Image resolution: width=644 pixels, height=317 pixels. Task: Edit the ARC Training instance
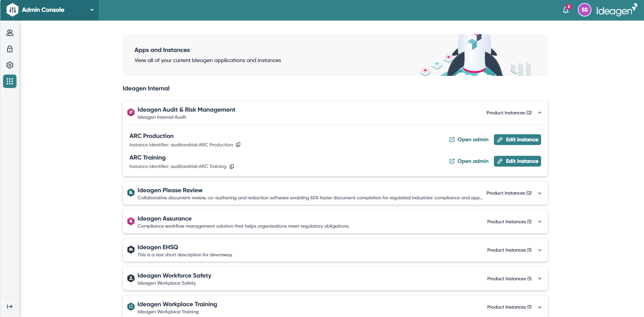point(517,161)
